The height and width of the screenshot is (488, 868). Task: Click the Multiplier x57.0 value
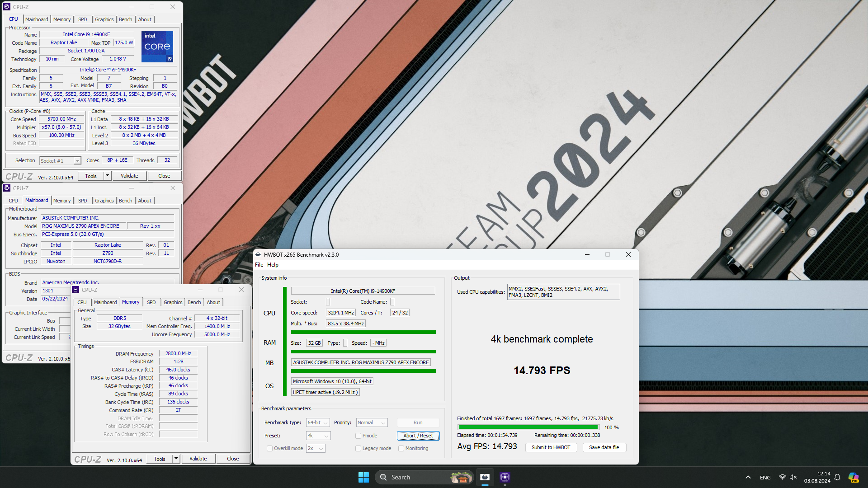tap(61, 127)
